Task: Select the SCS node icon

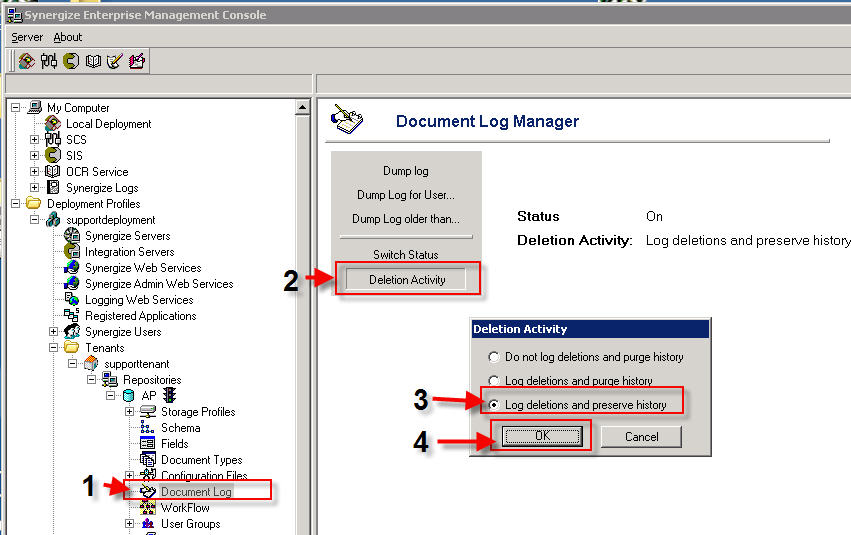Action: (53, 139)
